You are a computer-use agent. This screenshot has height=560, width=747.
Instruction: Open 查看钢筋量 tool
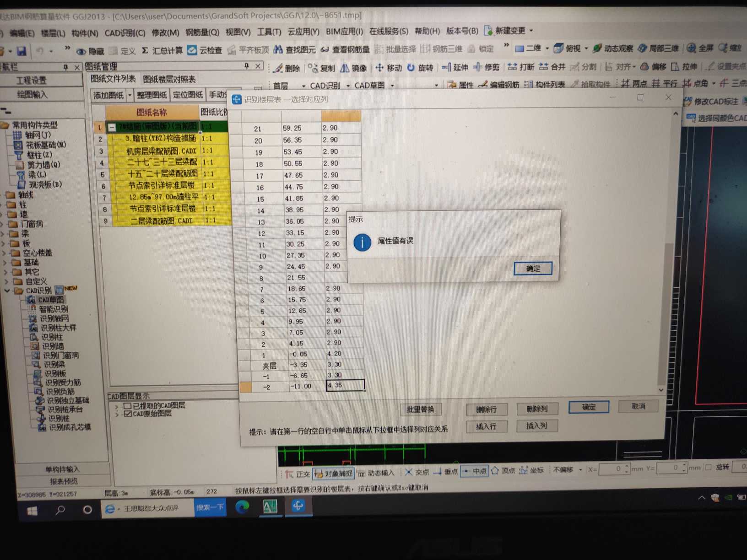tap(346, 49)
